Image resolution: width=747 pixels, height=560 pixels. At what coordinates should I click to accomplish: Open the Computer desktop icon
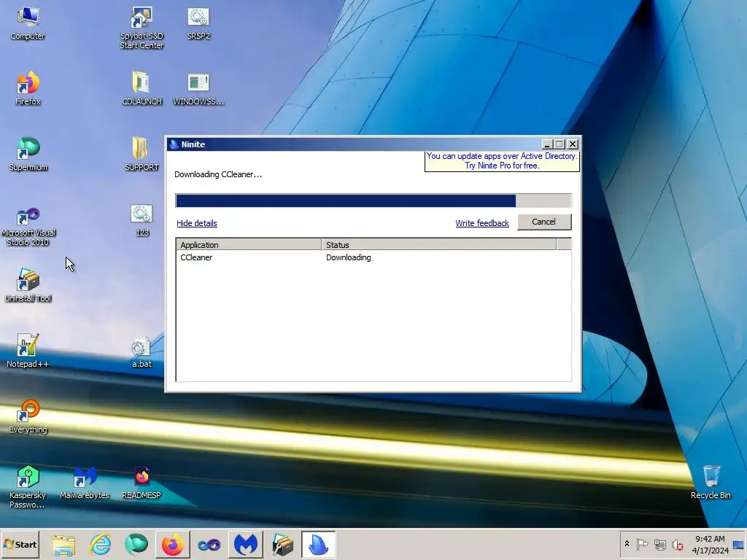[28, 24]
